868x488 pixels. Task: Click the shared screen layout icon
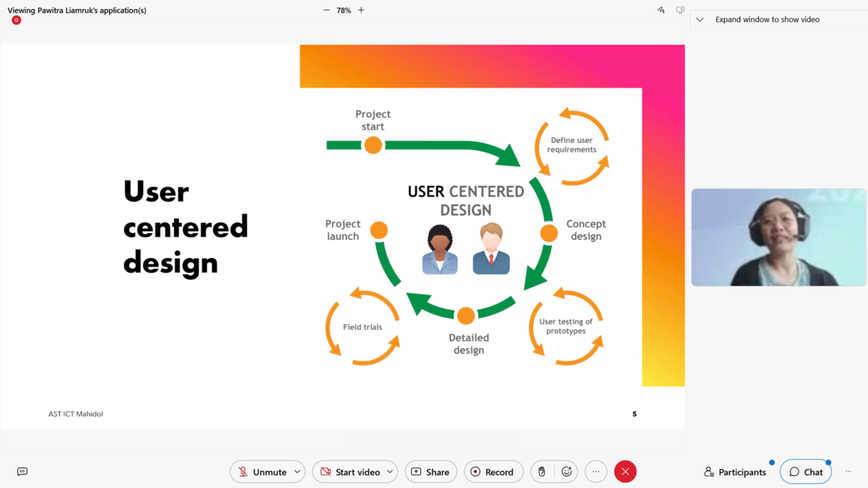[x=680, y=11]
